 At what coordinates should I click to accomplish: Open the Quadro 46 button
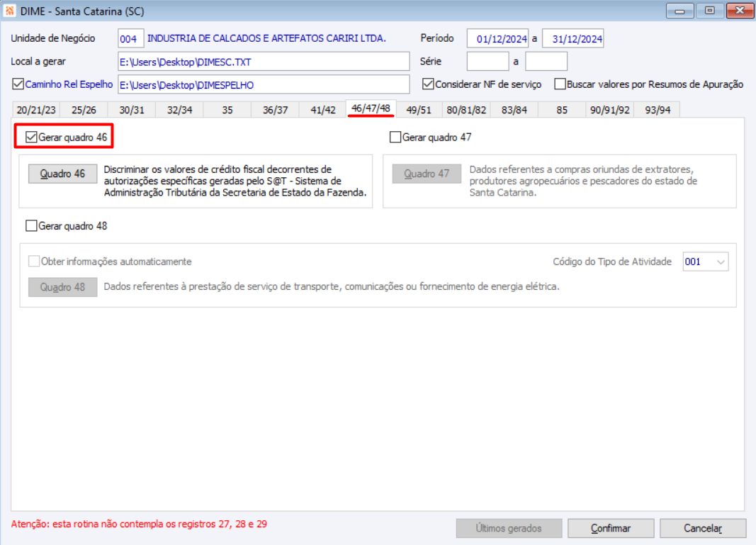[62, 174]
